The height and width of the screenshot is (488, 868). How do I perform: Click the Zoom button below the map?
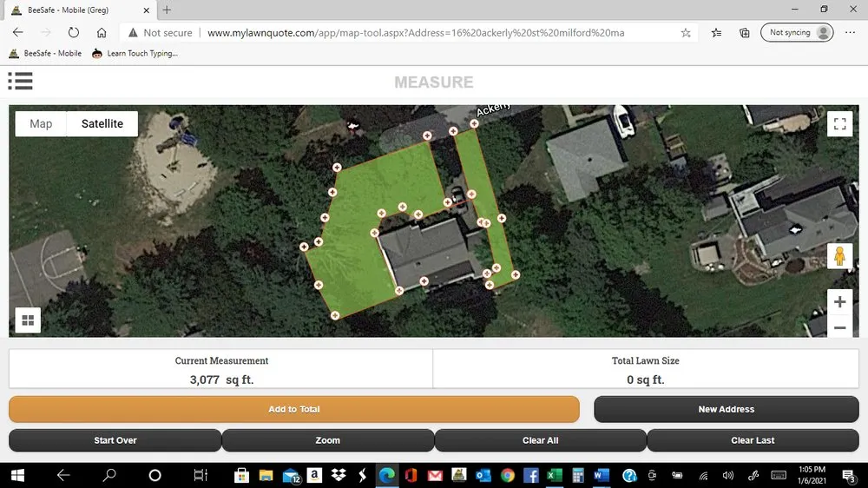(x=328, y=440)
